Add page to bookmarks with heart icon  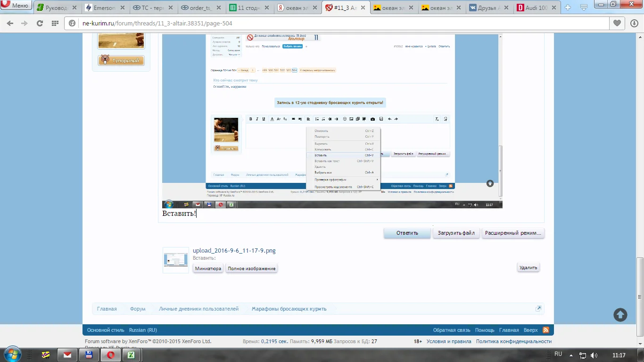617,24
